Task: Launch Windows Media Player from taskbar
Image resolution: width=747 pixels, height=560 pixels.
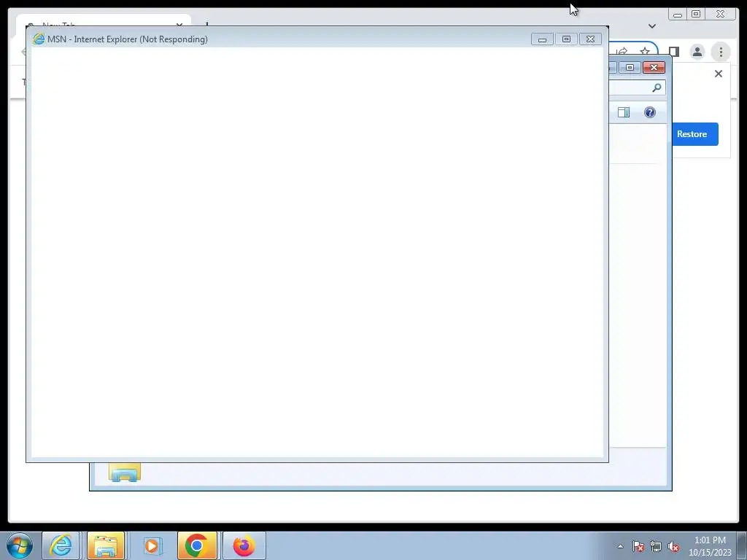Action: [x=152, y=545]
